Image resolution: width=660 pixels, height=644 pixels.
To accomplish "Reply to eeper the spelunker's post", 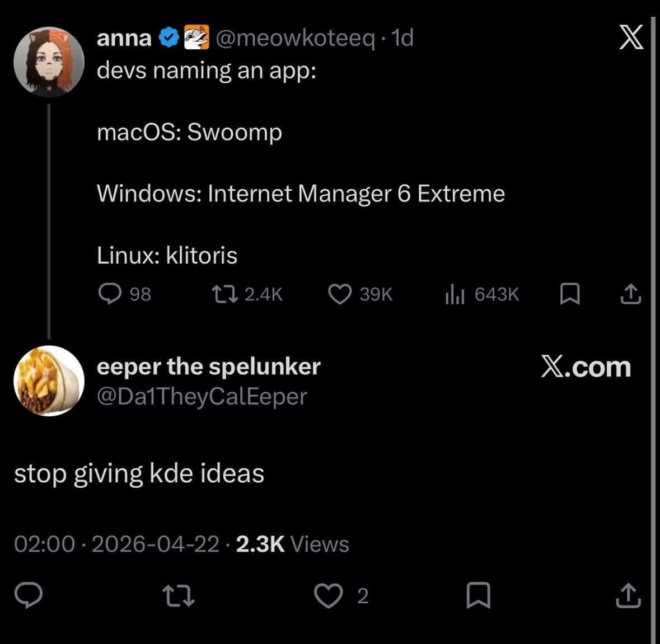I will coord(29,595).
